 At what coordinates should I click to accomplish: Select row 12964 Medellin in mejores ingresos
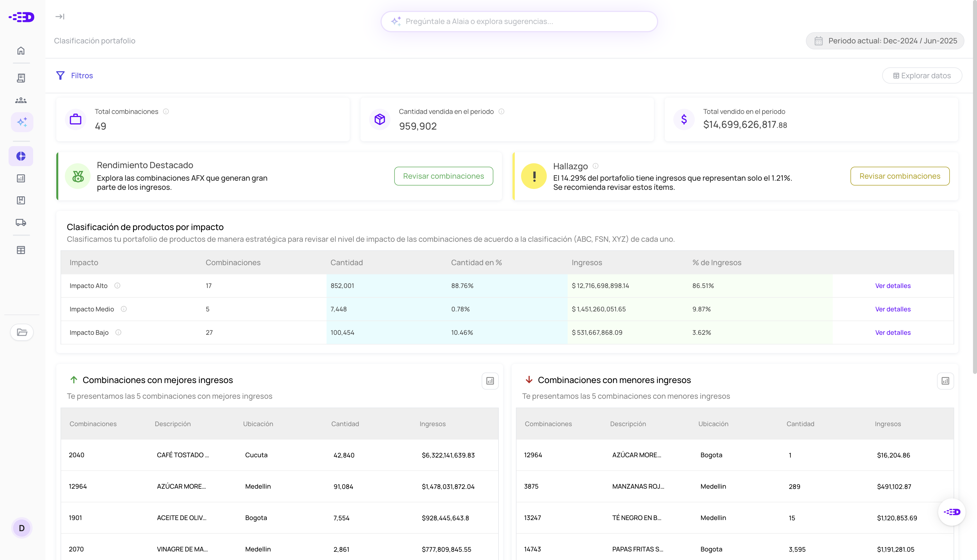279,487
